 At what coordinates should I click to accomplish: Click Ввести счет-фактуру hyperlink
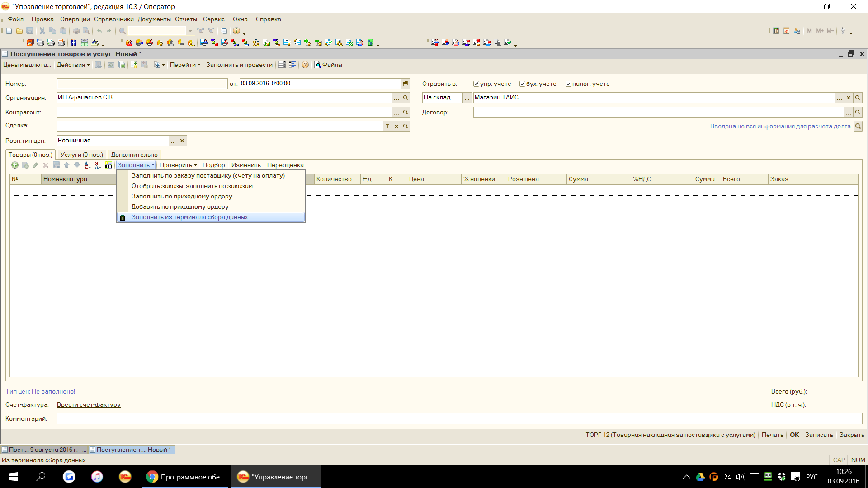pyautogui.click(x=88, y=404)
